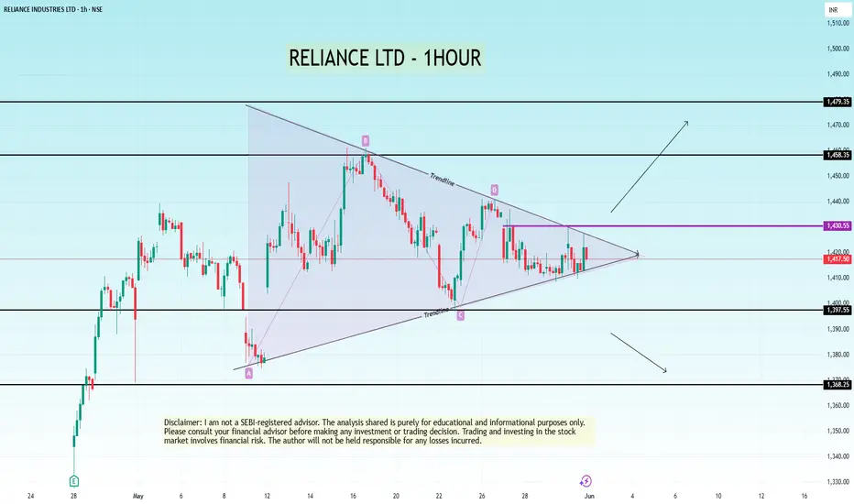Image resolution: width=854 pixels, height=504 pixels.
Task: Click the 1,368.25 price label
Action: 838,385
